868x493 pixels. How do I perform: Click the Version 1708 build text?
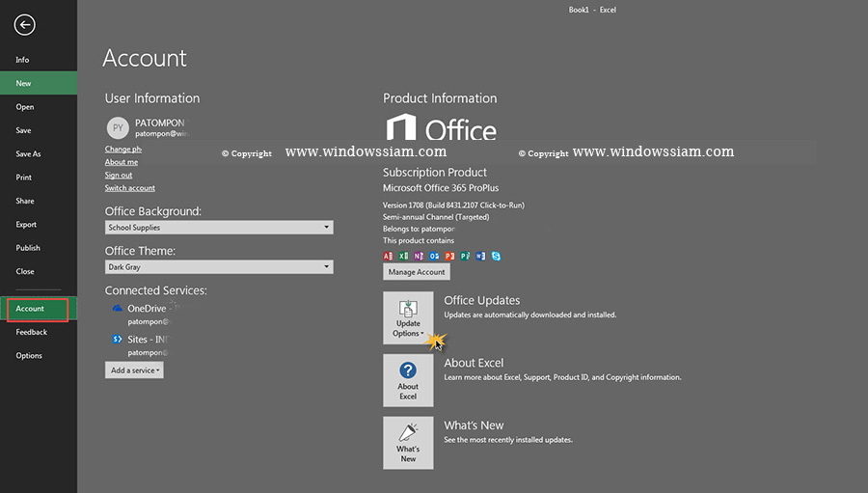point(453,205)
